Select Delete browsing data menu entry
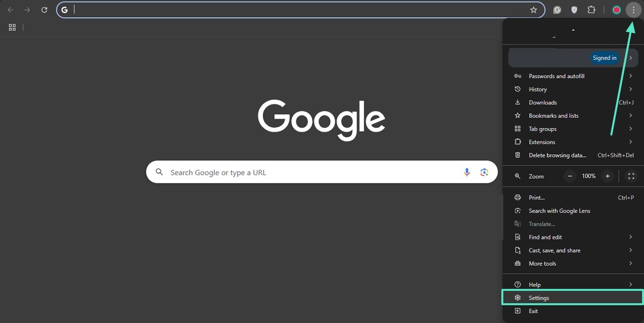The height and width of the screenshot is (323, 644). [x=573, y=155]
